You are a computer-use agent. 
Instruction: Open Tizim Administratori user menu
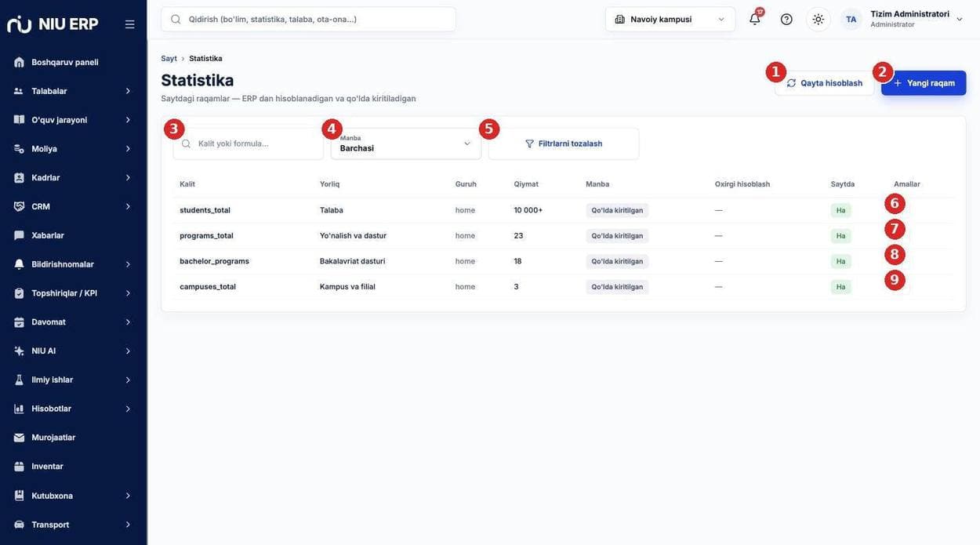(x=903, y=19)
